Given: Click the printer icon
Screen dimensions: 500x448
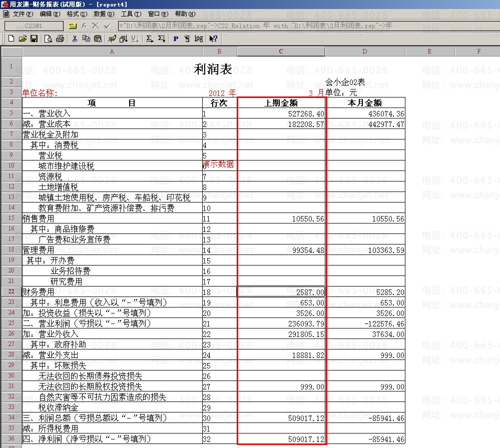Looking at the screenshot, I should point(60,38).
